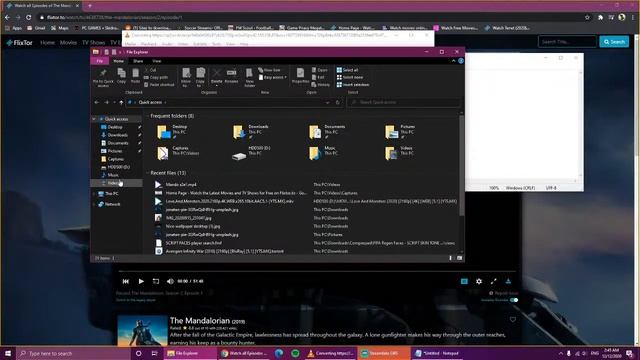Play the video in the FlixTor player
This screenshot has width=640, height=360.
click(x=141, y=281)
